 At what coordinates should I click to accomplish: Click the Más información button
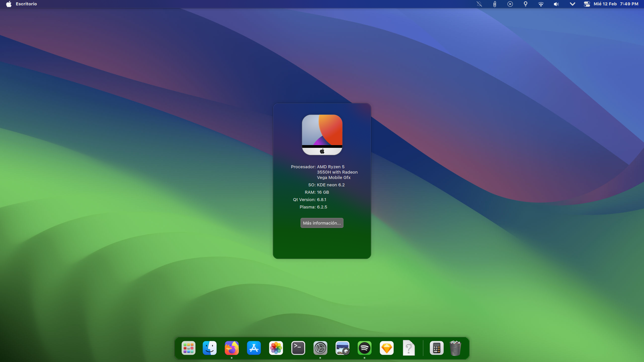pyautogui.click(x=322, y=223)
